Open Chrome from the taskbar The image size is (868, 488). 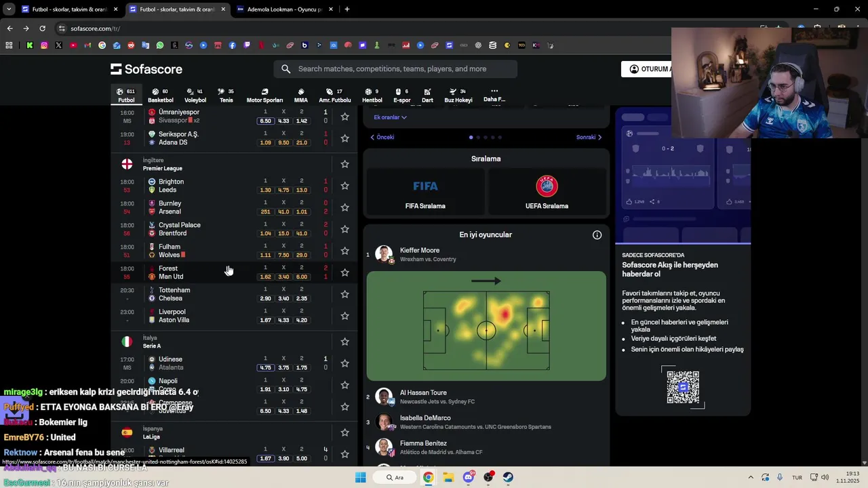click(x=429, y=477)
